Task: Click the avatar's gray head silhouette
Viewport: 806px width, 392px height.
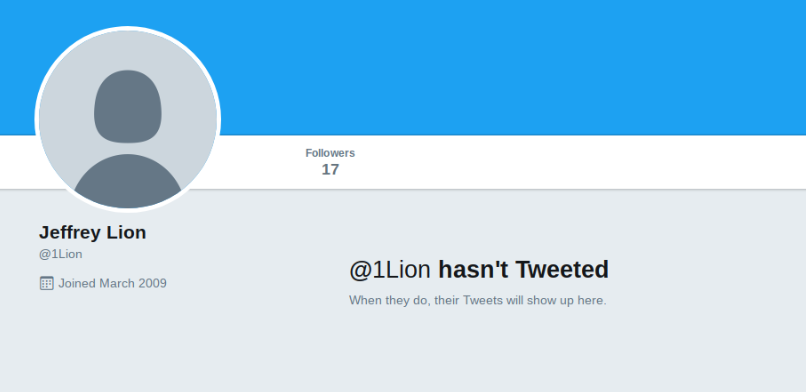Action: [x=127, y=106]
